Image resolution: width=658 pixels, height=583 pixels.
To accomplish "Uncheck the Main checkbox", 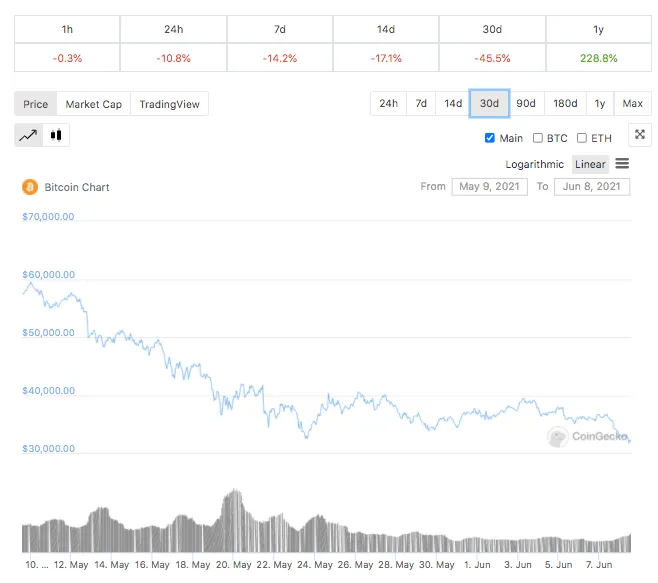I will 489,138.
